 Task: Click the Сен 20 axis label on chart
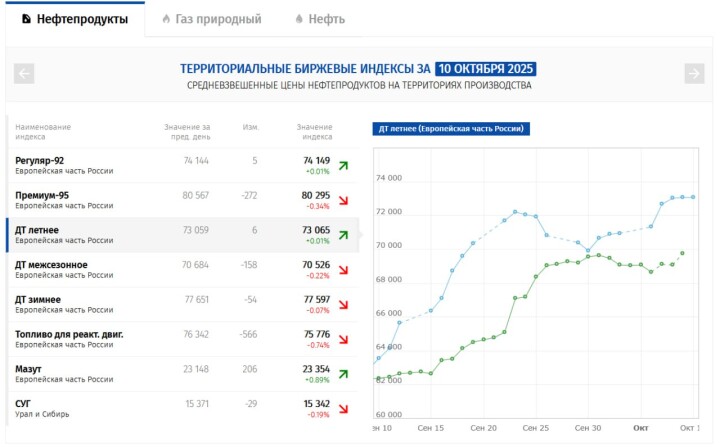point(483,427)
